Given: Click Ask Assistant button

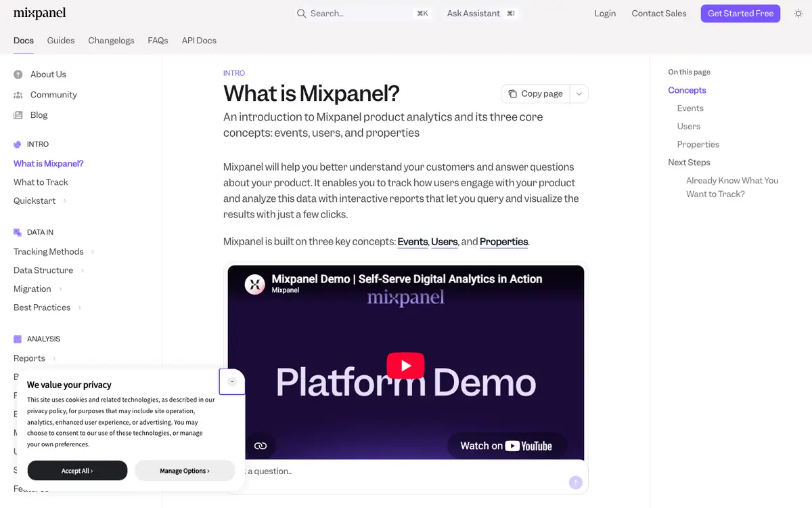Looking at the screenshot, I should click(x=481, y=14).
